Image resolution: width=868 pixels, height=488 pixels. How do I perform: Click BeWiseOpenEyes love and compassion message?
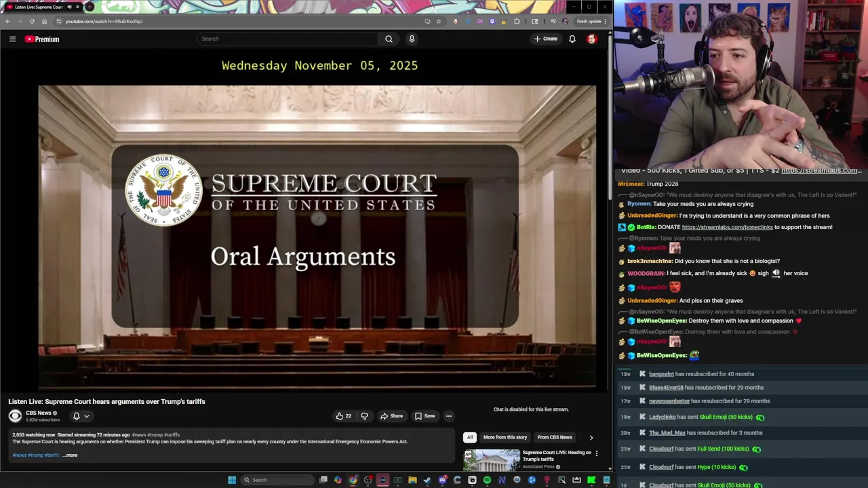click(710, 321)
